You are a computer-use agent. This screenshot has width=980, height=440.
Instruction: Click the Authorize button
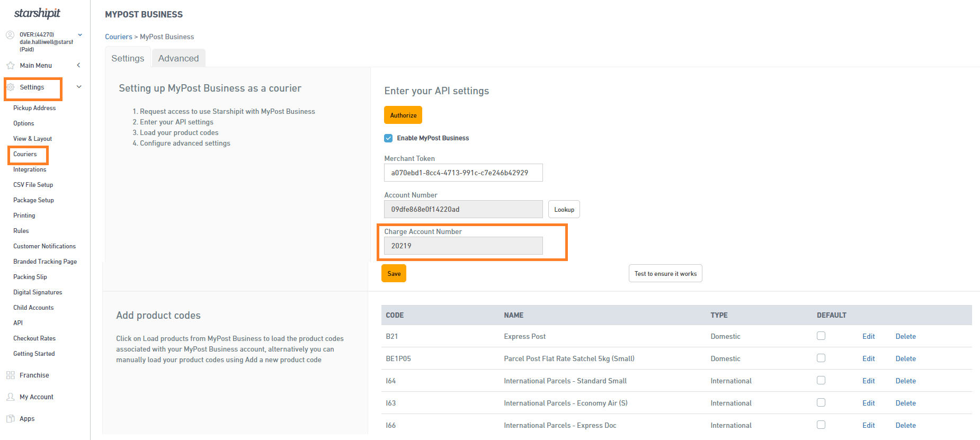point(403,115)
